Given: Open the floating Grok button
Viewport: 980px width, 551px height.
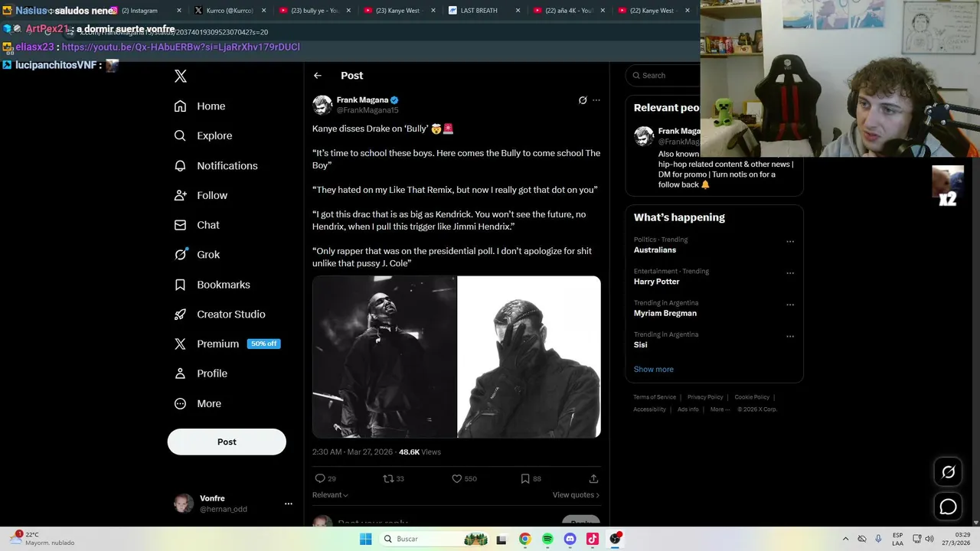Looking at the screenshot, I should [x=948, y=472].
